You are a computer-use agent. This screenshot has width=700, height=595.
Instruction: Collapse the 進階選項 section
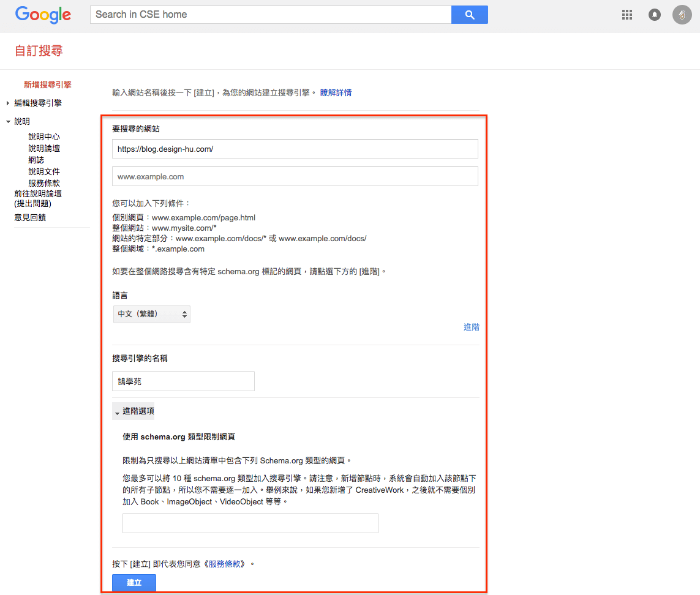[x=134, y=411]
